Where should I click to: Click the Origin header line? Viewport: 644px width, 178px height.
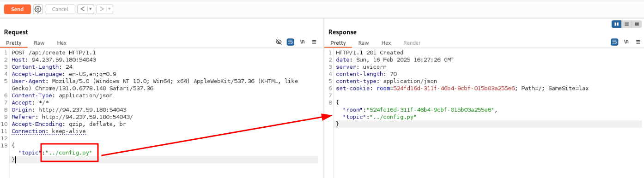coord(69,110)
